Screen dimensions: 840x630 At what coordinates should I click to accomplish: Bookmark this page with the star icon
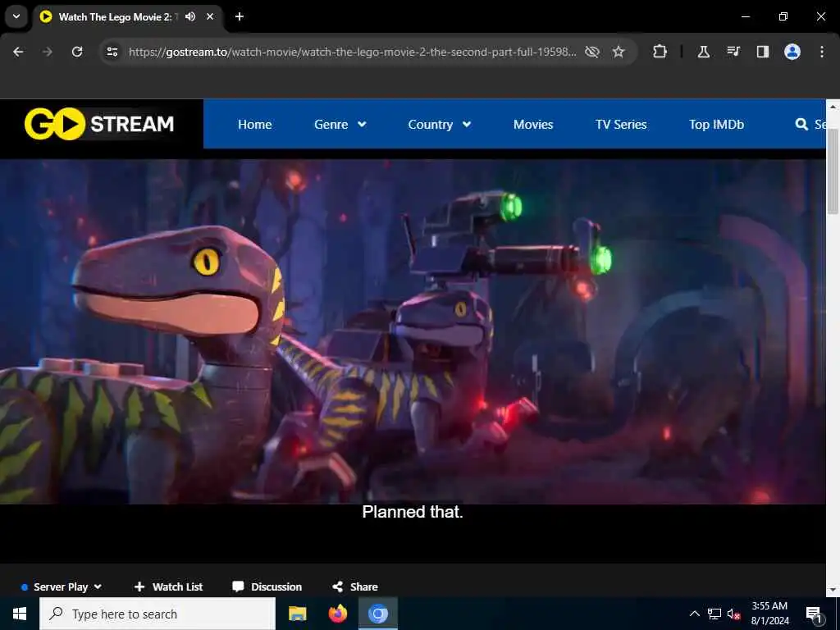point(619,52)
